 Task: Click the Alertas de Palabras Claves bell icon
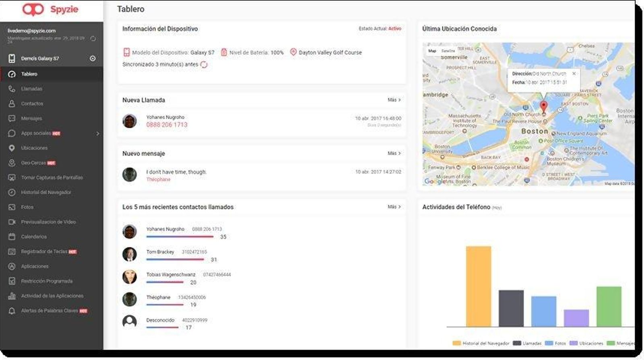pyautogui.click(x=12, y=311)
